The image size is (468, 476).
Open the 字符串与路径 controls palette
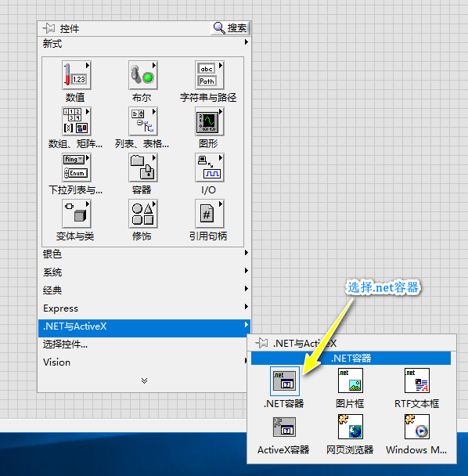coord(210,75)
